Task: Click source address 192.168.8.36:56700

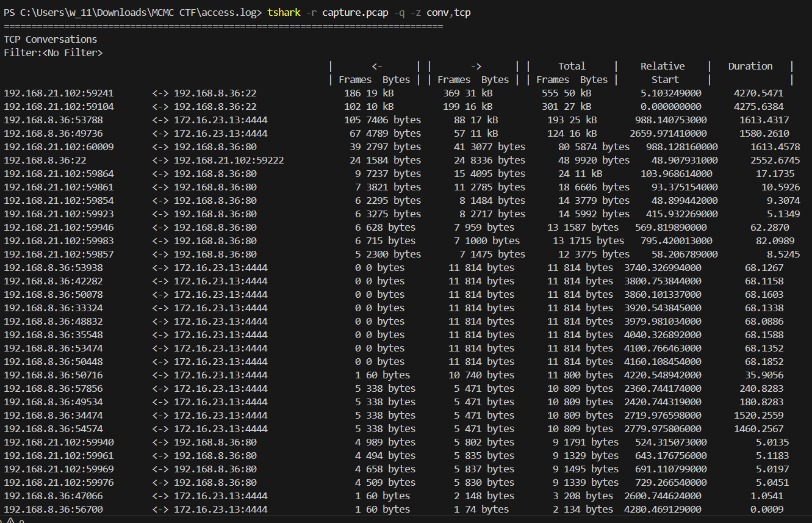Action: [53, 509]
